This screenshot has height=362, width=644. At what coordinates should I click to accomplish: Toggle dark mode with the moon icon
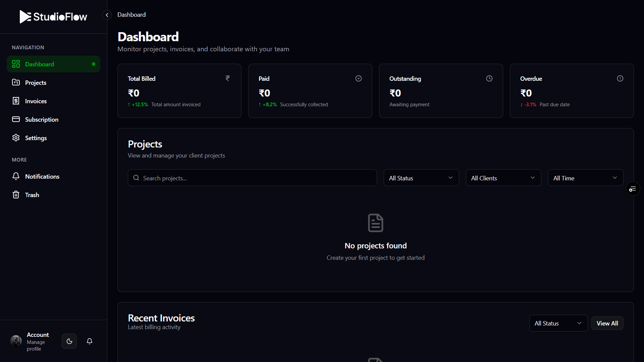tap(69, 341)
